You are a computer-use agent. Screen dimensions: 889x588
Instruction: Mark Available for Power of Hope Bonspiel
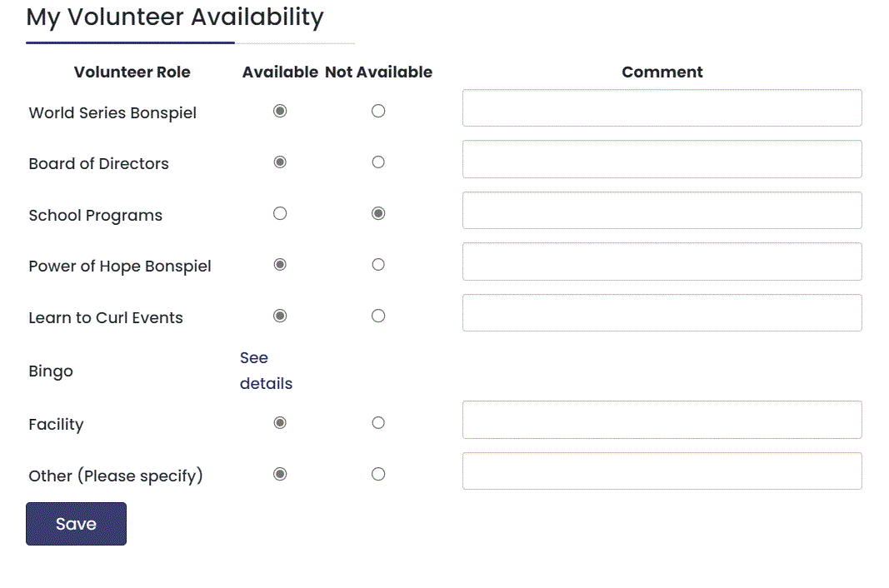(280, 265)
